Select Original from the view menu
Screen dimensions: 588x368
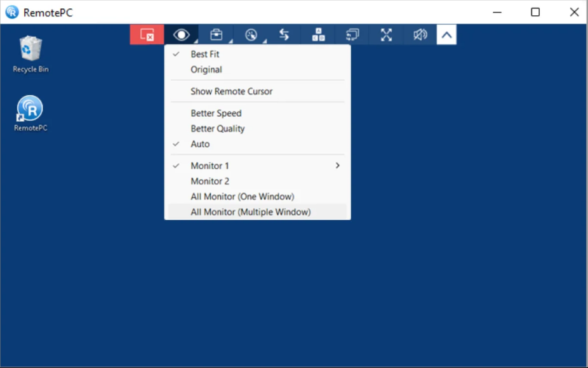click(x=206, y=70)
